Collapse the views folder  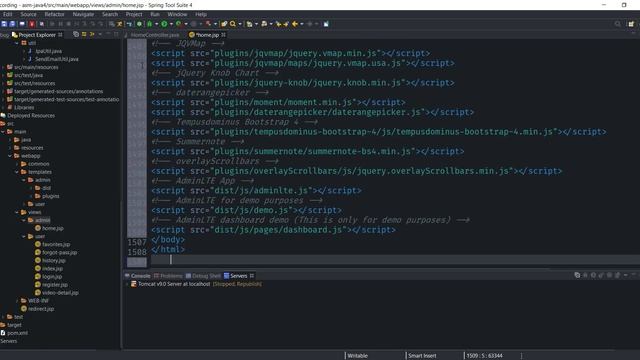[17, 212]
